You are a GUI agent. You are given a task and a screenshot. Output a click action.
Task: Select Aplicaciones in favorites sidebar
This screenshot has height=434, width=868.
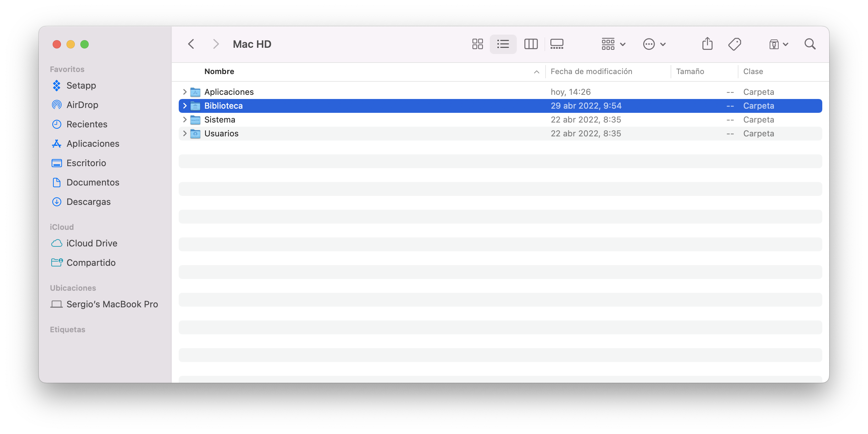[x=93, y=143]
